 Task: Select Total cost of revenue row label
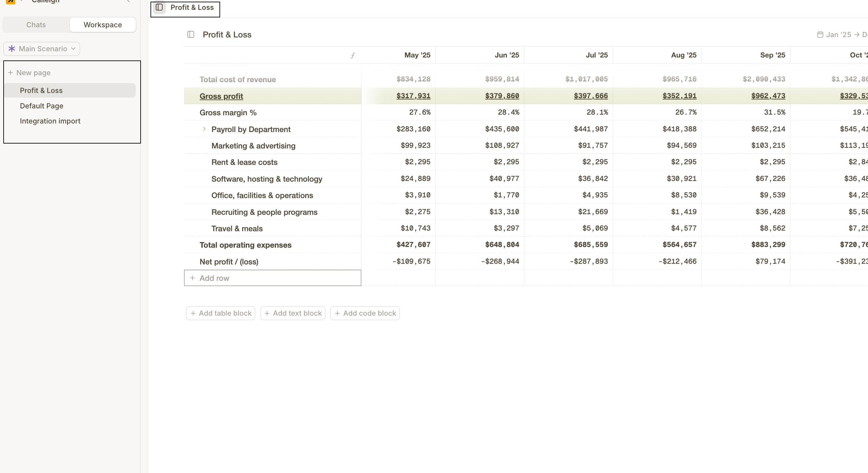pos(238,79)
